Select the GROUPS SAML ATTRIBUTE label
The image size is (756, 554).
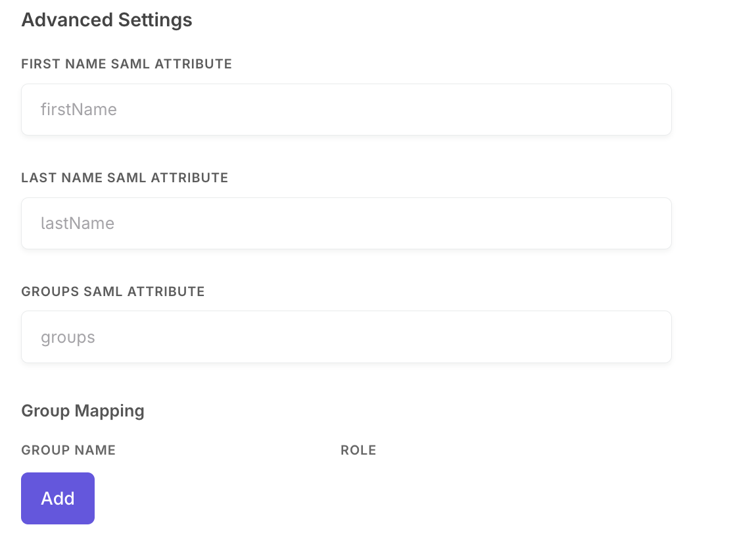(112, 291)
